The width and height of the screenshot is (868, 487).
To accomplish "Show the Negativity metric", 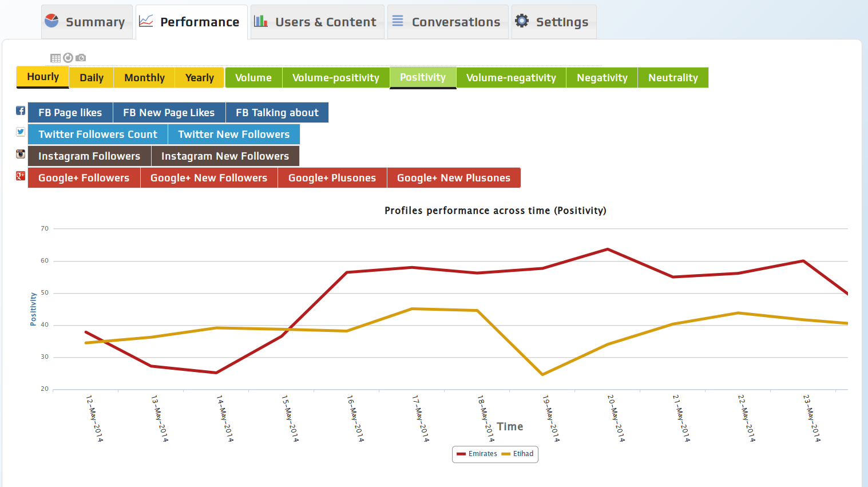I will click(x=602, y=78).
